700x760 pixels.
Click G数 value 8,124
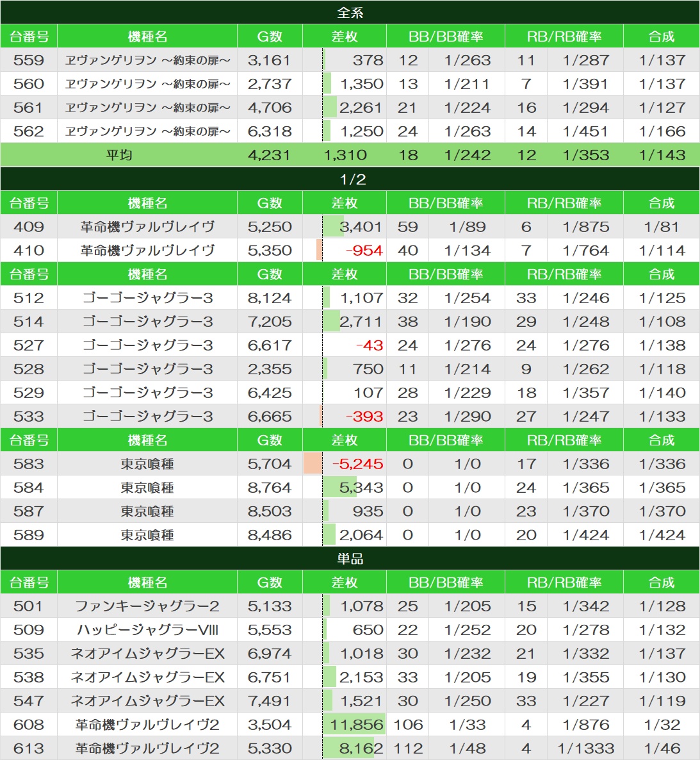click(x=270, y=297)
